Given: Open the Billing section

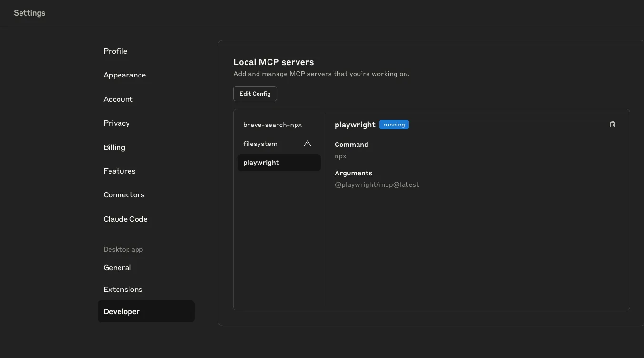Looking at the screenshot, I should [114, 147].
